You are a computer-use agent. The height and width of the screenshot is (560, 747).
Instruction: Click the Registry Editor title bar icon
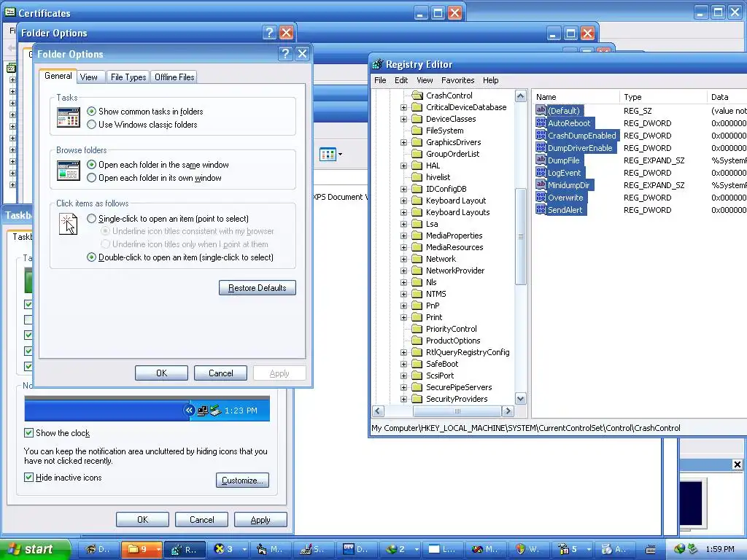(378, 64)
